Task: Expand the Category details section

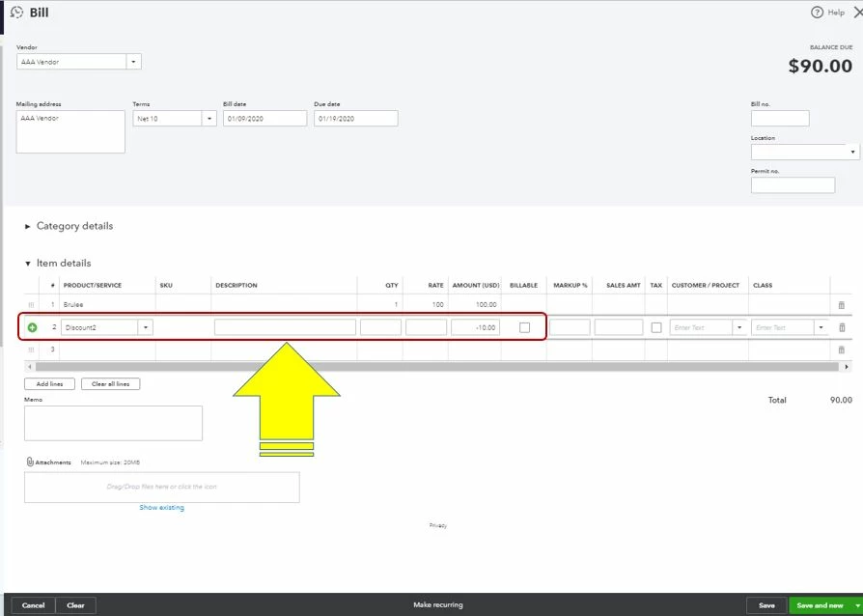Action: coord(28,226)
